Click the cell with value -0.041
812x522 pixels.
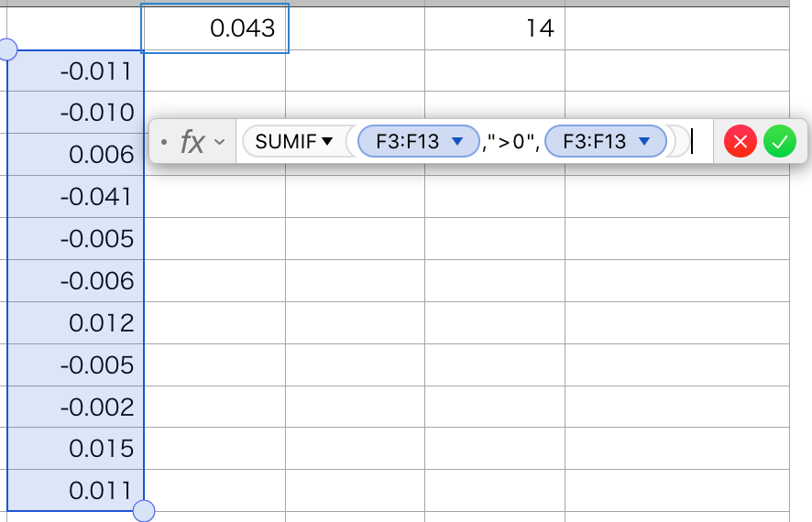pos(76,196)
